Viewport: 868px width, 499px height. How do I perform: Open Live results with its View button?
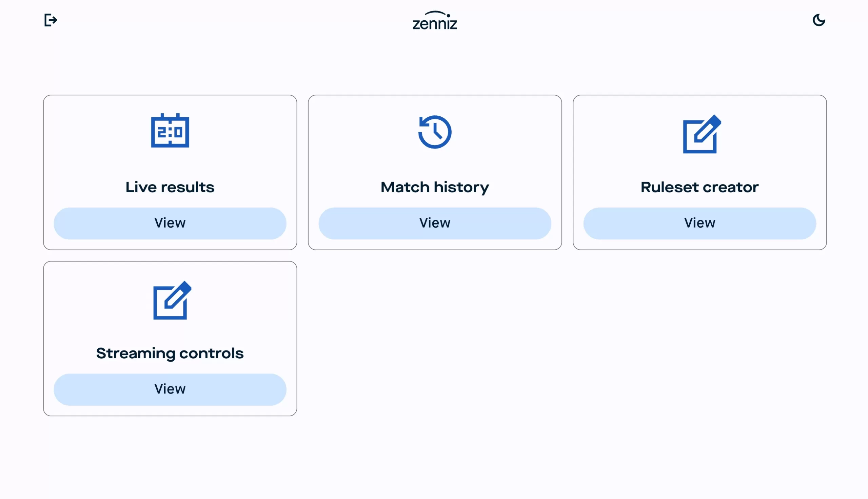click(x=170, y=223)
